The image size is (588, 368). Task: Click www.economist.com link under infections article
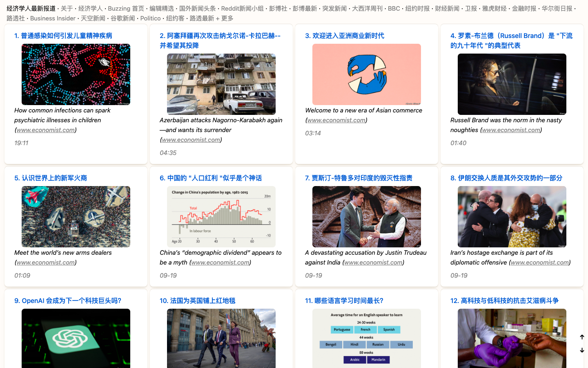pyautogui.click(x=46, y=130)
